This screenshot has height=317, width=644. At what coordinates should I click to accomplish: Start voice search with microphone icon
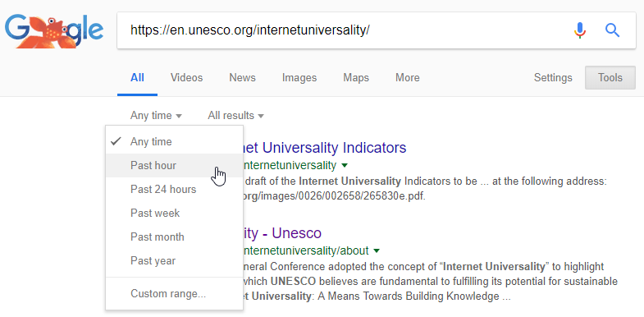click(x=580, y=30)
